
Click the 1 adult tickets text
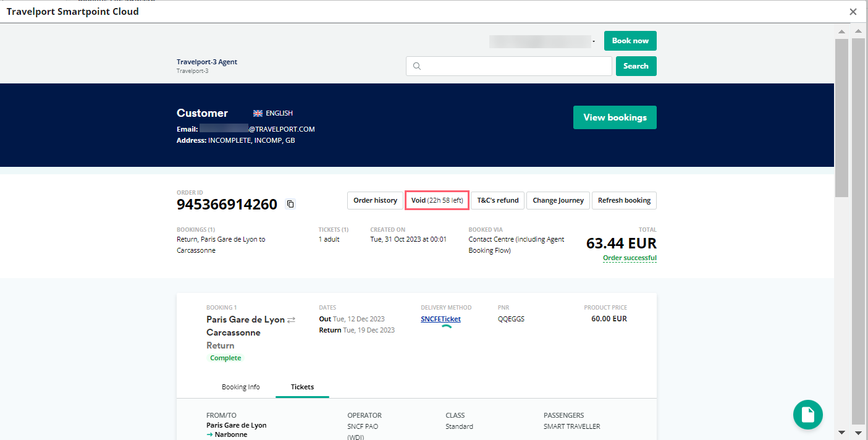coord(329,239)
